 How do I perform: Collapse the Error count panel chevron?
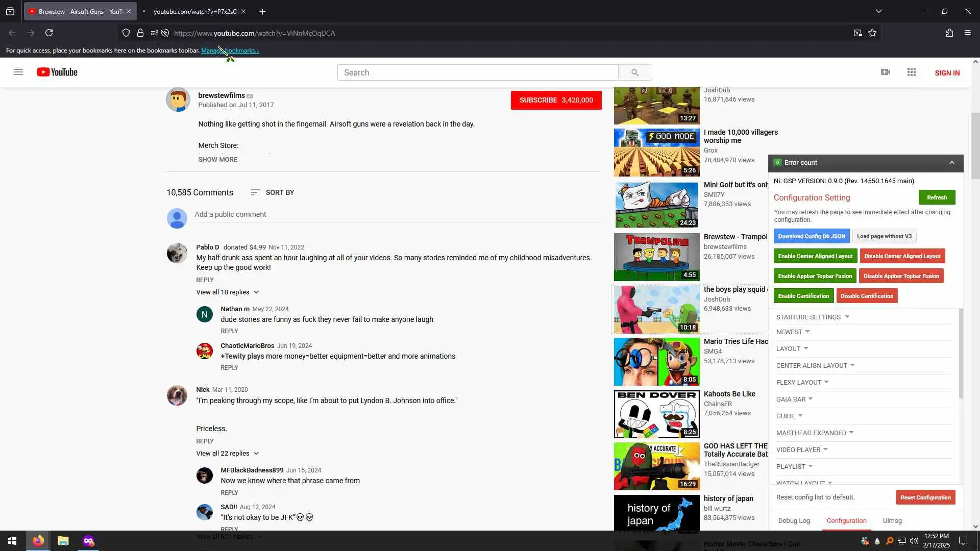(x=951, y=163)
